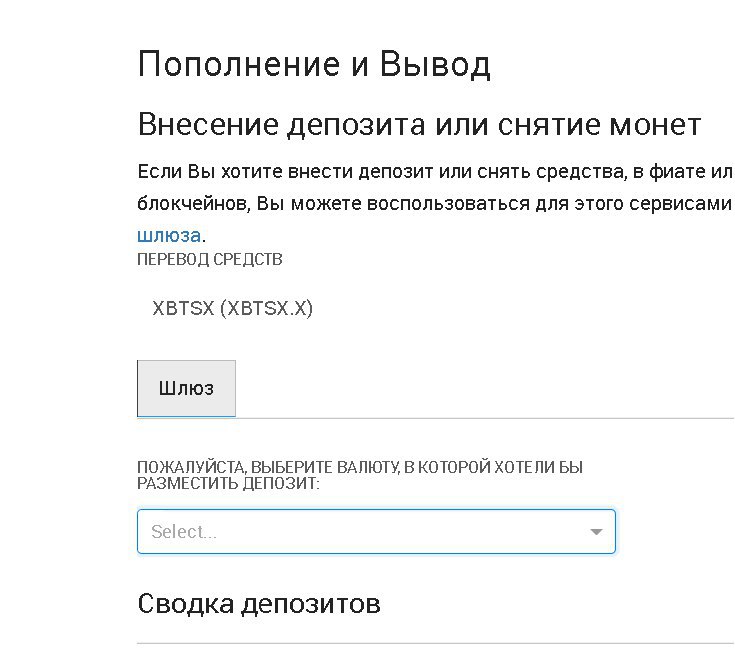Click the divider line below "Сводка депозитов"
Viewport: 735px width, 671px height.
pos(435,644)
